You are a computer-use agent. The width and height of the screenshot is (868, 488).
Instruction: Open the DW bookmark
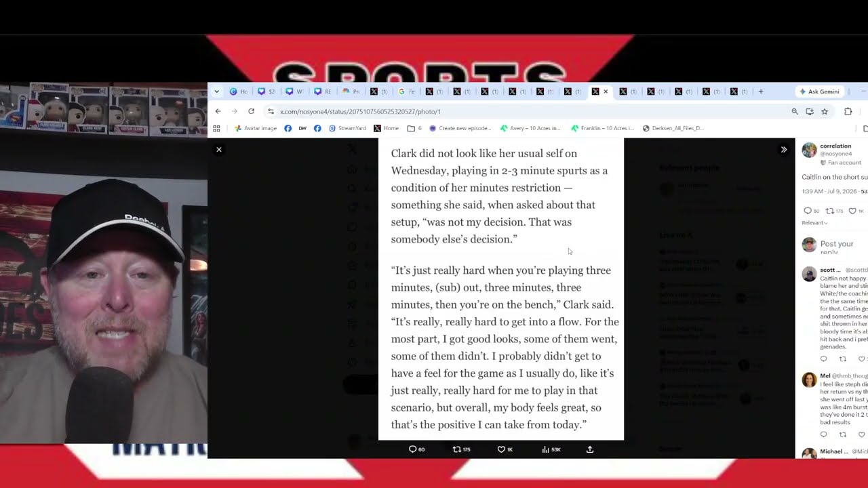[302, 128]
